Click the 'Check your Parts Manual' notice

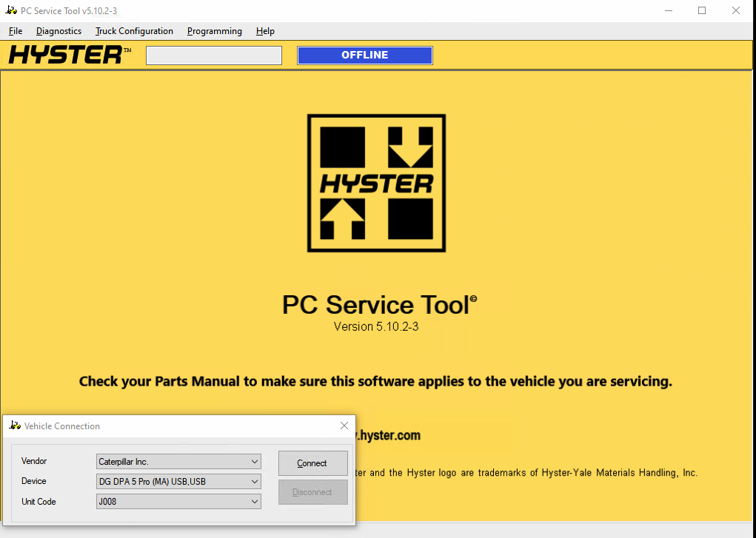(x=375, y=381)
